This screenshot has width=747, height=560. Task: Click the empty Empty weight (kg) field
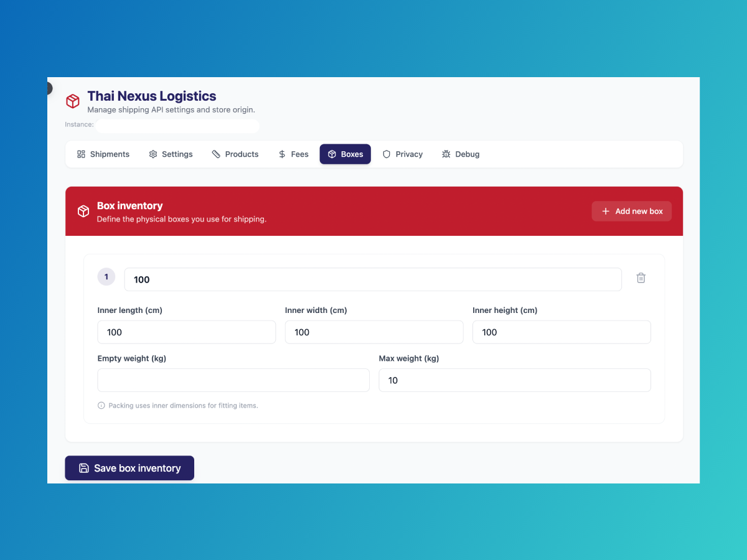click(x=233, y=380)
